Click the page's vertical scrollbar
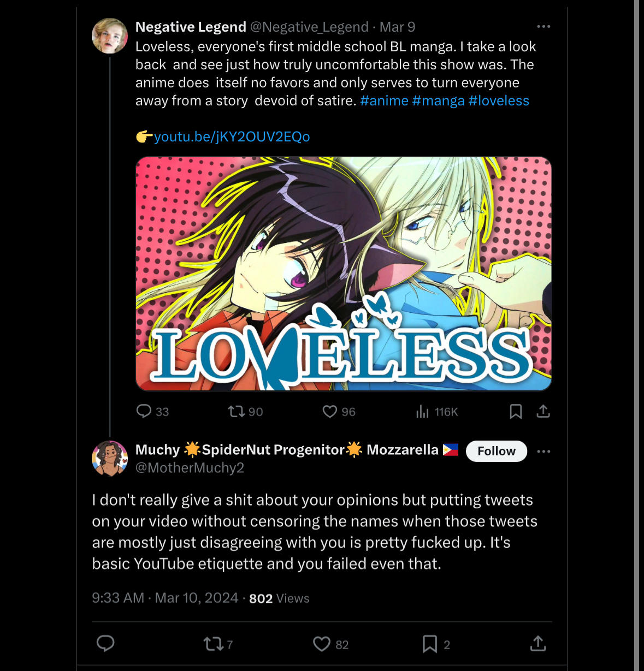This screenshot has width=644, height=671. coord(636,335)
